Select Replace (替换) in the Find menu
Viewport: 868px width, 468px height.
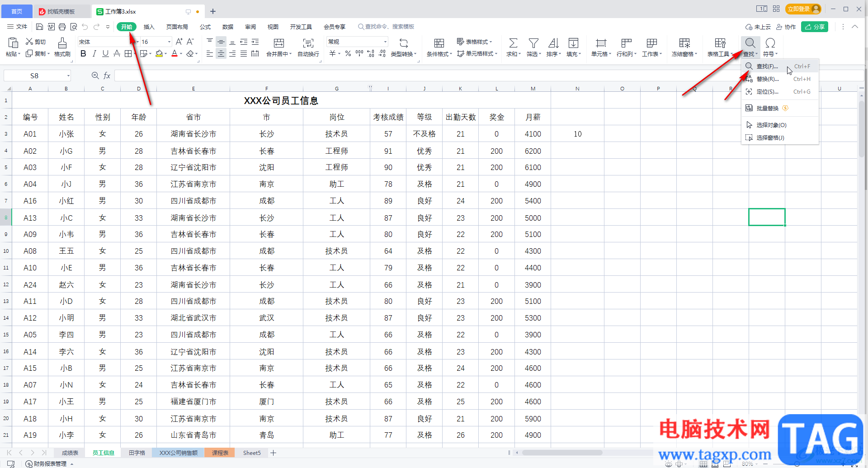point(767,79)
